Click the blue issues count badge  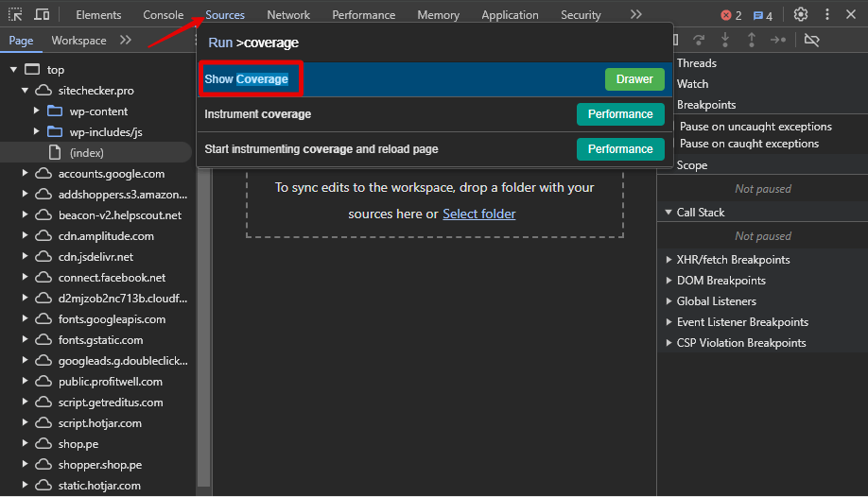point(763,15)
